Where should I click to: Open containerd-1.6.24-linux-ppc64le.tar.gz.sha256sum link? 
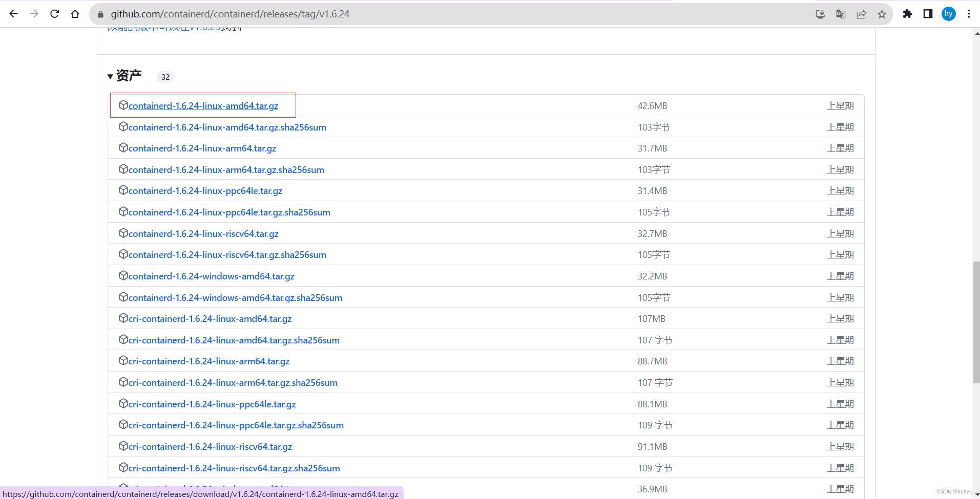click(230, 212)
